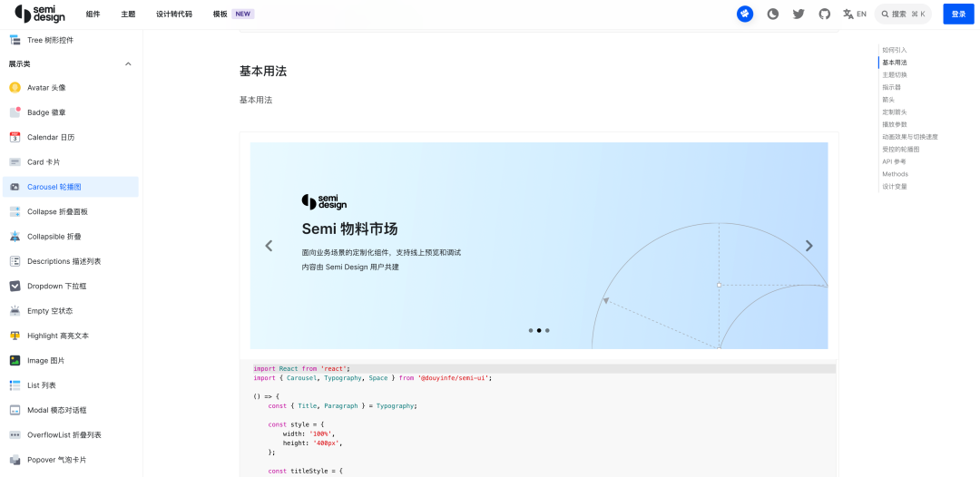Show the previous carousel slide arrow
The height and width of the screenshot is (477, 980).
(x=269, y=246)
